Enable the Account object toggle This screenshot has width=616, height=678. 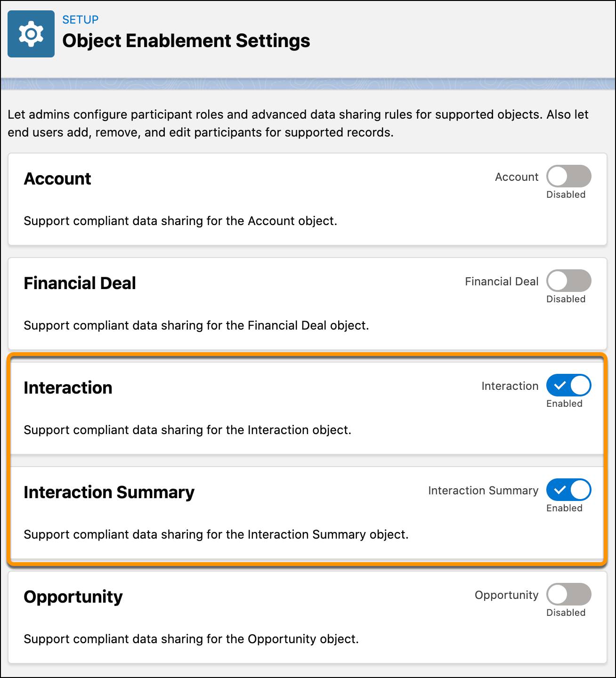(568, 176)
